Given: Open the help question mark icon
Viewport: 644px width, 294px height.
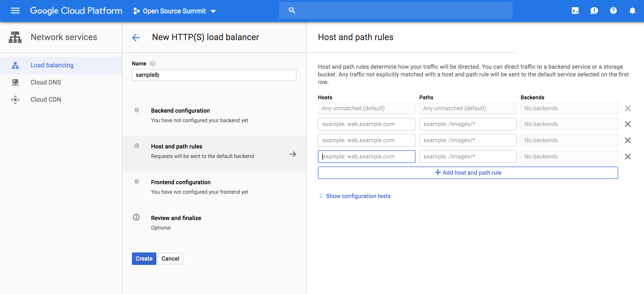Looking at the screenshot, I should [613, 11].
